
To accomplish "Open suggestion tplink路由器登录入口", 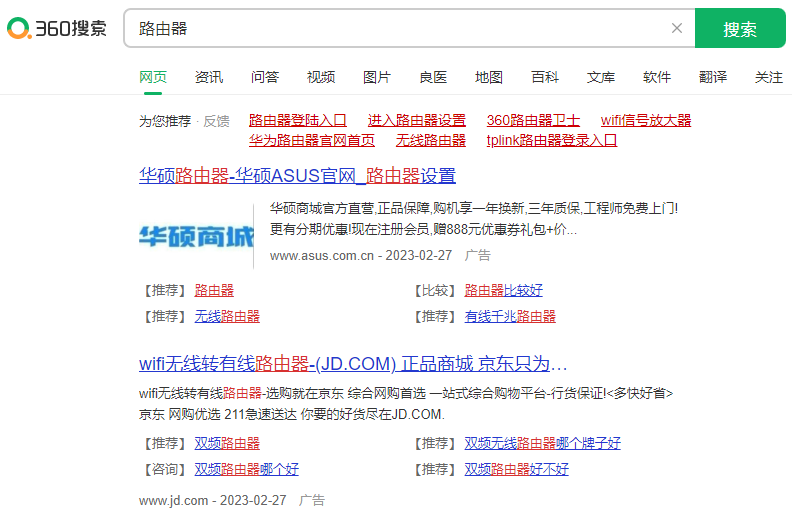I will tap(552, 140).
